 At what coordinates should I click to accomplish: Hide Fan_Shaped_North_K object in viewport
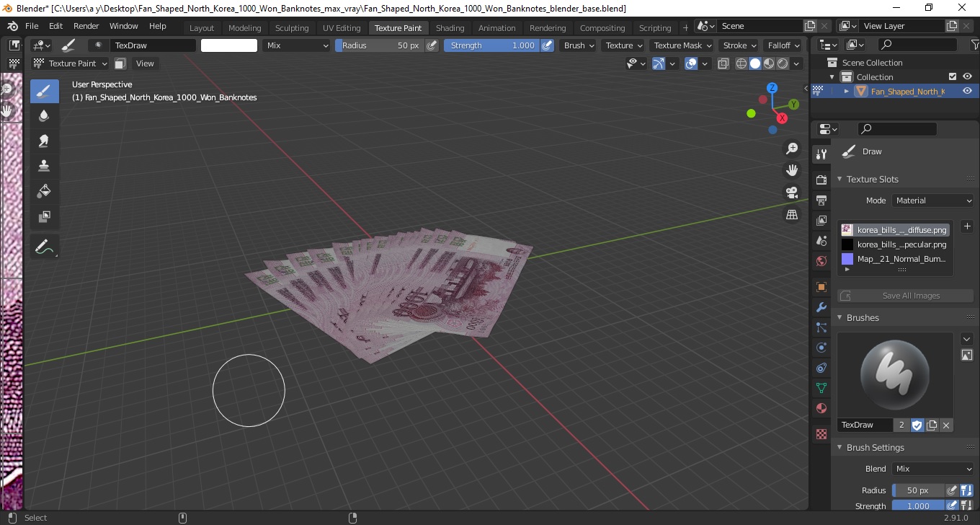[967, 91]
